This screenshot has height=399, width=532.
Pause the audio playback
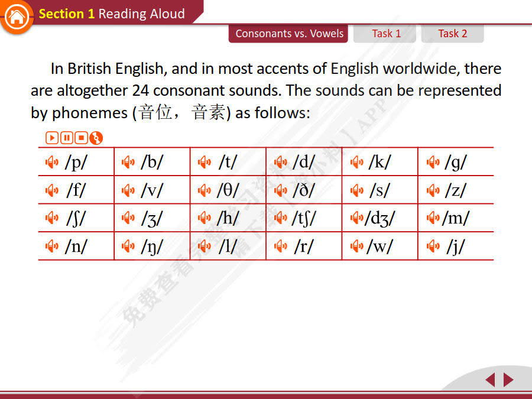click(66, 138)
